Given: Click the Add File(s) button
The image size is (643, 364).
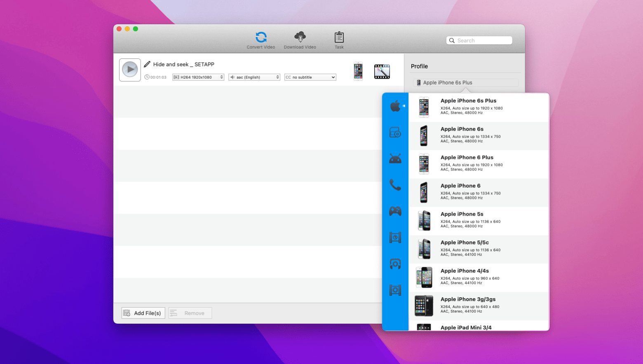Looking at the screenshot, I should tap(143, 313).
